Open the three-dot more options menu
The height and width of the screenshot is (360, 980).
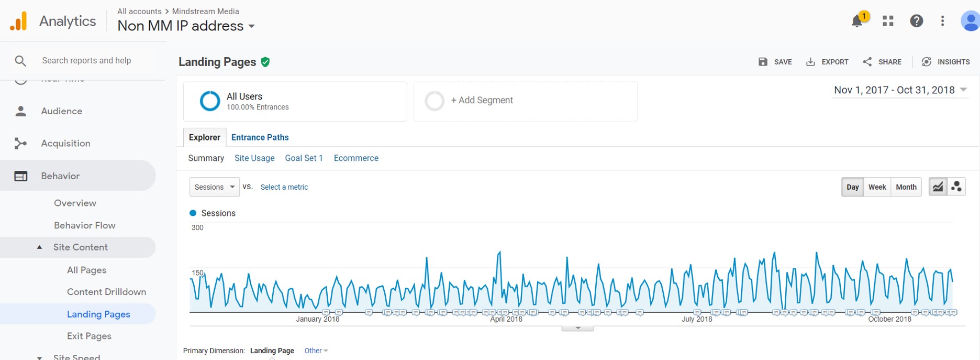pos(942,21)
